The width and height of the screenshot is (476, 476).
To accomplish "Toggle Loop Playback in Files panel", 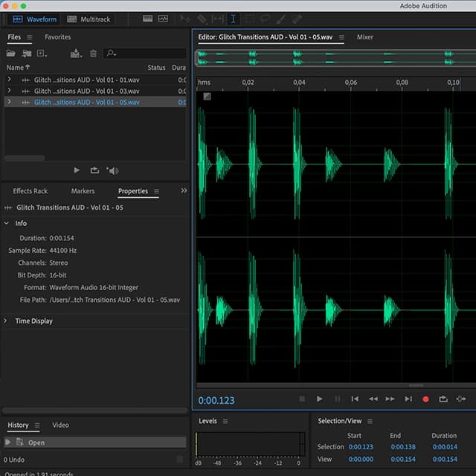I will click(x=94, y=170).
